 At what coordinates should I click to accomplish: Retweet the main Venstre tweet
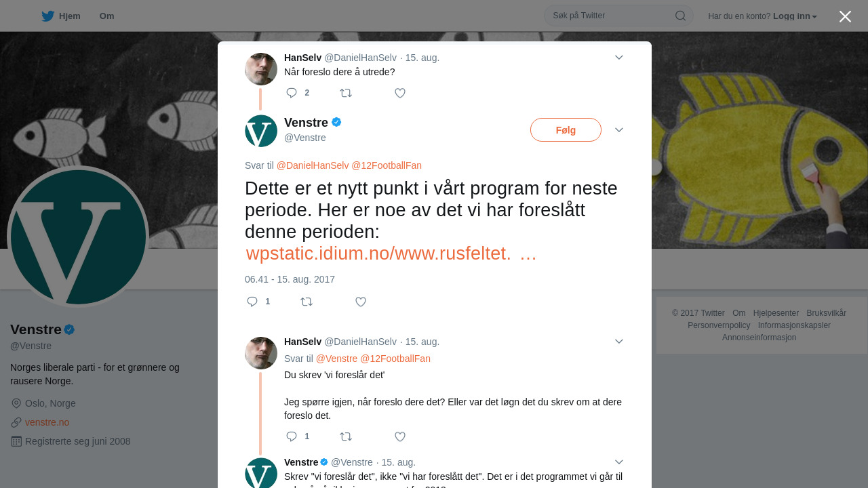pos(307,302)
